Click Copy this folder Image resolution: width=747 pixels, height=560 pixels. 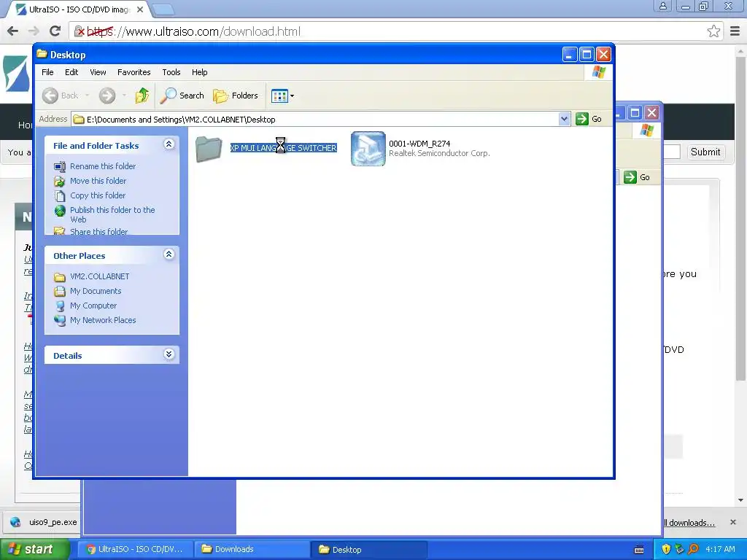[x=98, y=195]
